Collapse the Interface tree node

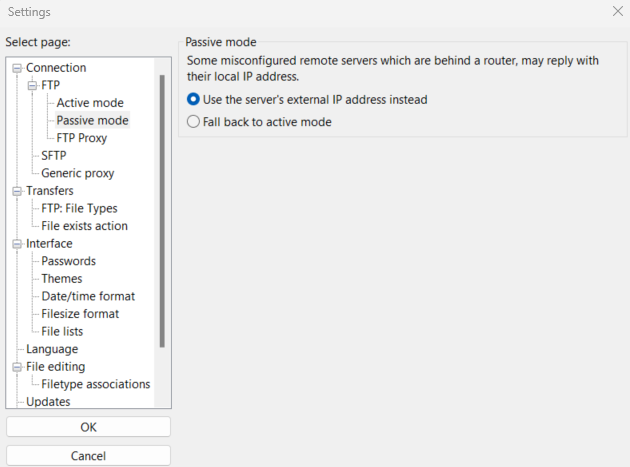coord(16,243)
